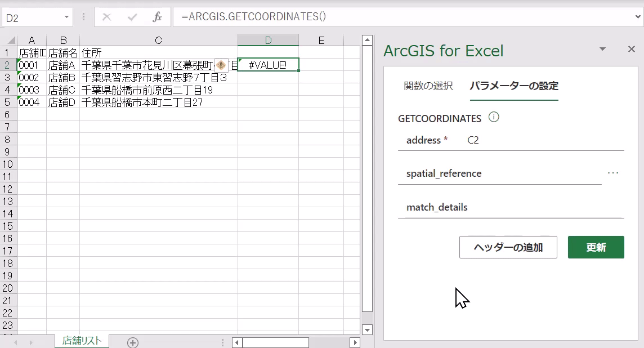The width and height of the screenshot is (644, 348).
Task: Click the Select All corner triangle
Action: click(11, 41)
